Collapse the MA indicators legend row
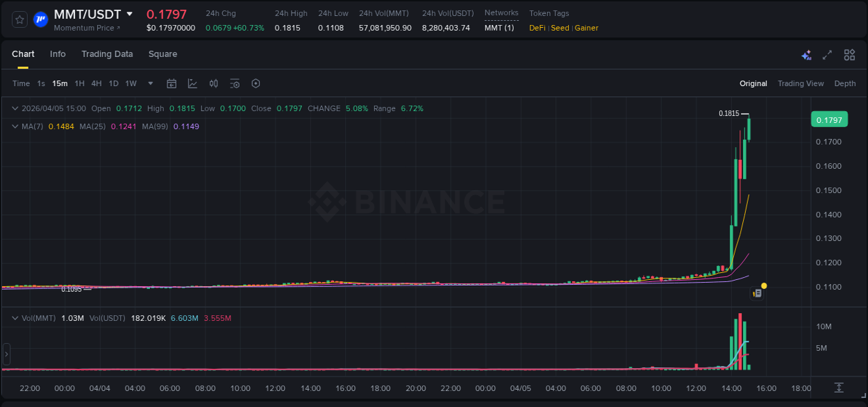The height and width of the screenshot is (407, 868). (x=15, y=126)
